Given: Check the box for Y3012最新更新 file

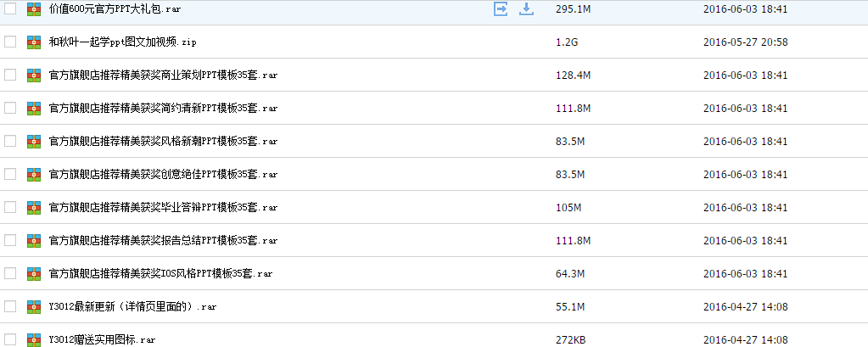Looking at the screenshot, I should coord(10,306).
